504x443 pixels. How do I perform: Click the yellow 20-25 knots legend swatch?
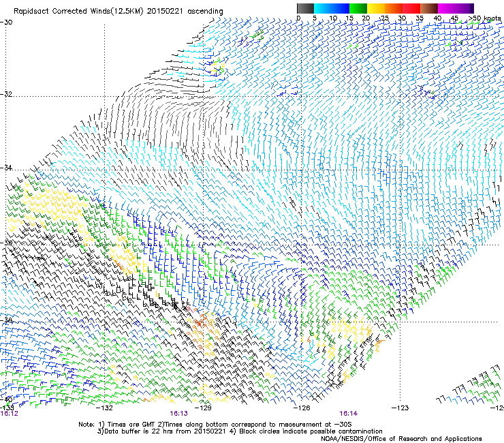tap(376, 8)
